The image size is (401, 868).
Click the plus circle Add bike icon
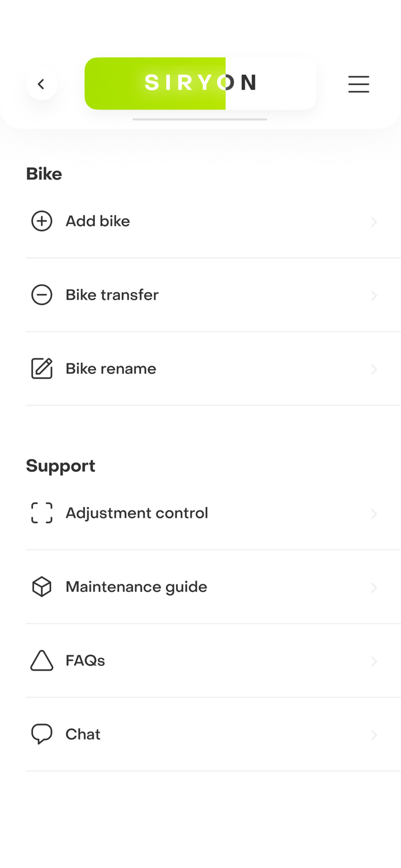click(42, 221)
